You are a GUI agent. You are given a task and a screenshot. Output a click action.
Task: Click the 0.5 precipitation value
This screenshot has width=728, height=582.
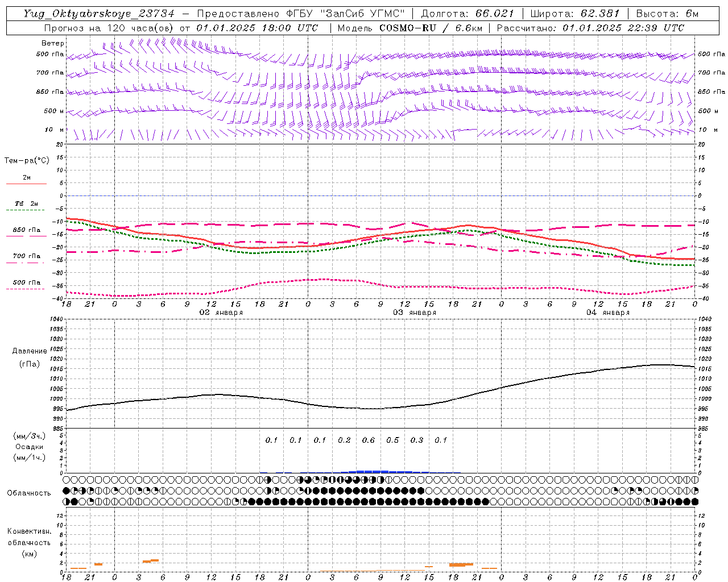click(392, 440)
